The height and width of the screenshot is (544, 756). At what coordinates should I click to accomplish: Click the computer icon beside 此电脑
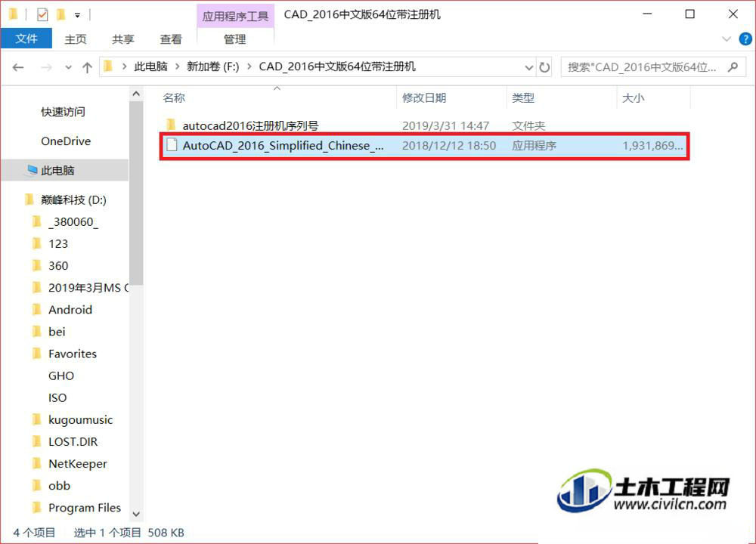[33, 169]
